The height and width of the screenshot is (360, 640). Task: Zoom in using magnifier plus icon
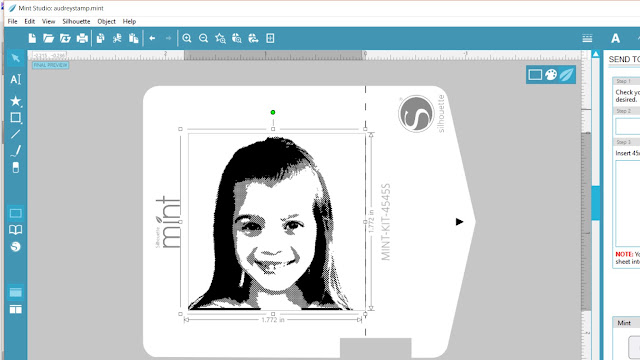pyautogui.click(x=187, y=38)
